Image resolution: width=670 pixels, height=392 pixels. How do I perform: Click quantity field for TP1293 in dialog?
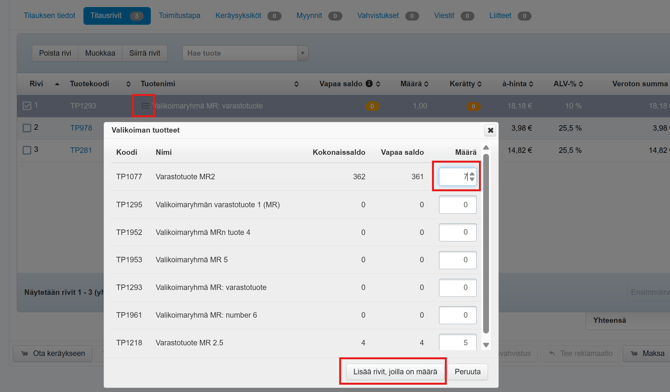(x=457, y=287)
